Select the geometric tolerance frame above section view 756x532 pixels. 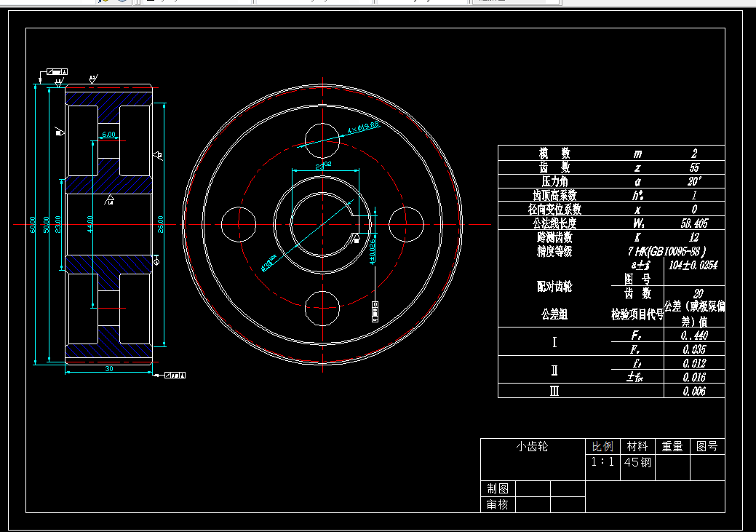click(x=57, y=72)
